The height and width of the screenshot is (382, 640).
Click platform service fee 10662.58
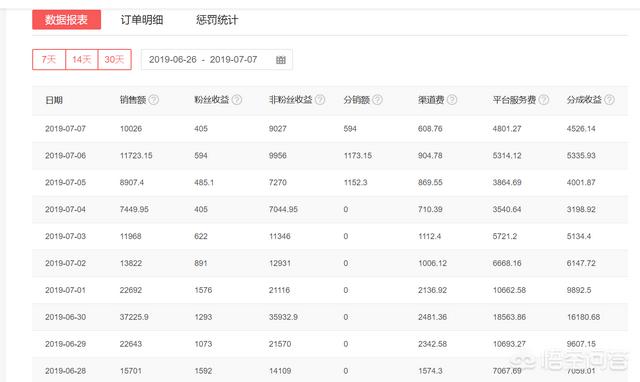(x=509, y=290)
